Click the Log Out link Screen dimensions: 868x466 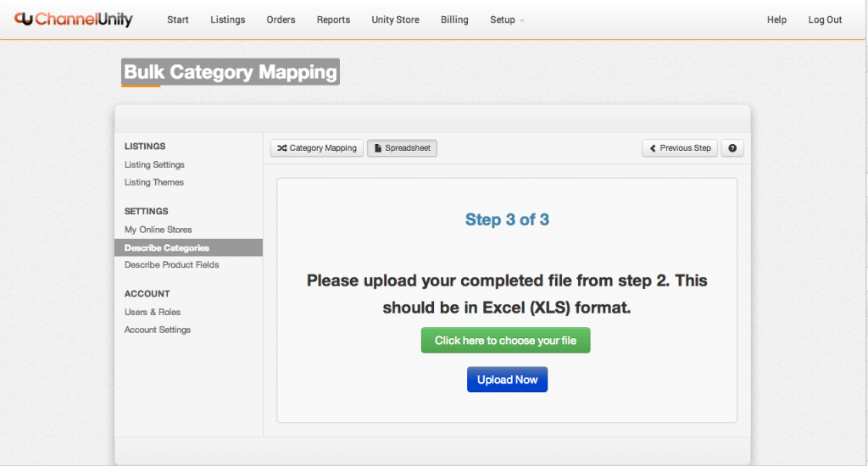(x=825, y=19)
